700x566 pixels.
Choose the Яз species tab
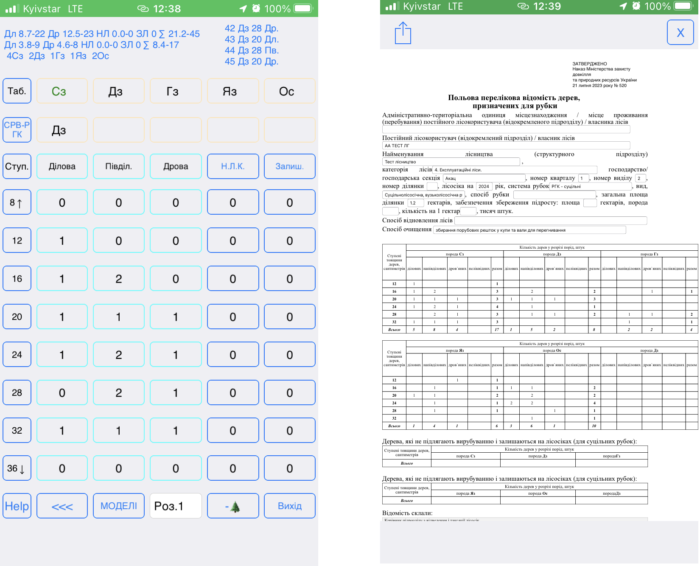click(x=232, y=92)
